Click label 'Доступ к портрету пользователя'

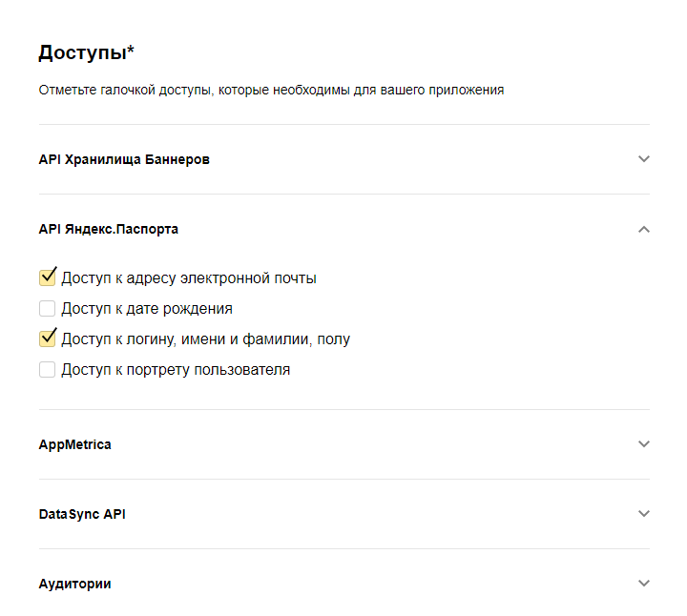pyautogui.click(x=176, y=369)
